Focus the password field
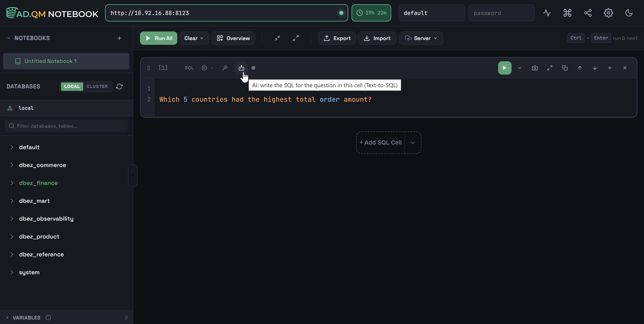The width and height of the screenshot is (644, 324). click(501, 13)
